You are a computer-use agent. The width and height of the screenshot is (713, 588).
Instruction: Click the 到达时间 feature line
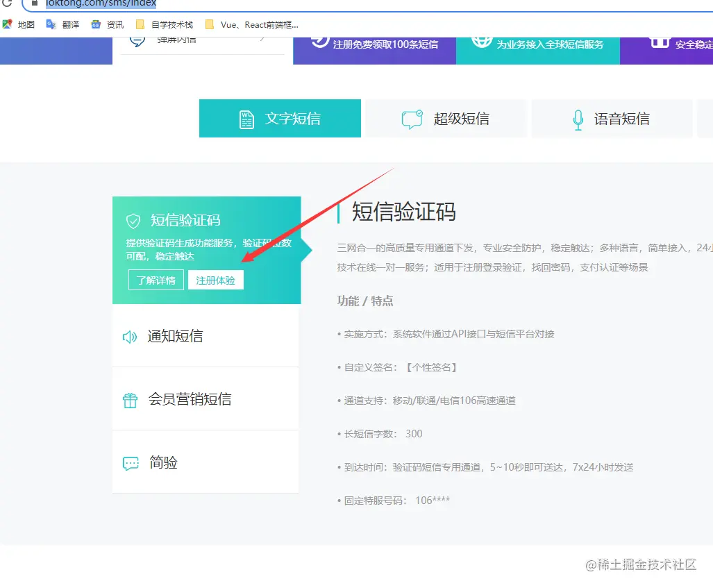[485, 467]
